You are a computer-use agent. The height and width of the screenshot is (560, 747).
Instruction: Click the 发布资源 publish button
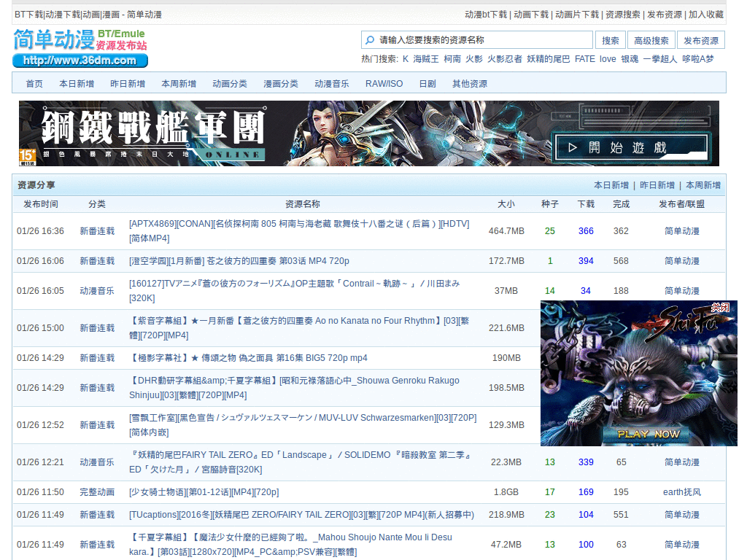pos(701,39)
